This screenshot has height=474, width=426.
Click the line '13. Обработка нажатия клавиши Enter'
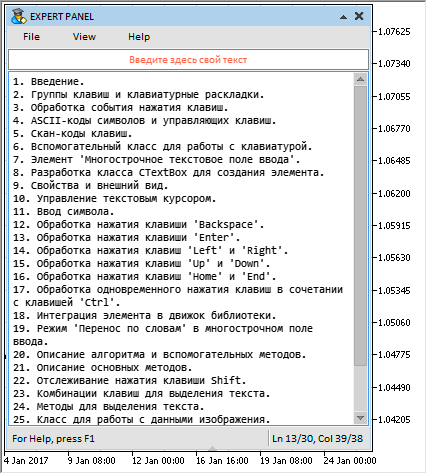[x=126, y=237]
